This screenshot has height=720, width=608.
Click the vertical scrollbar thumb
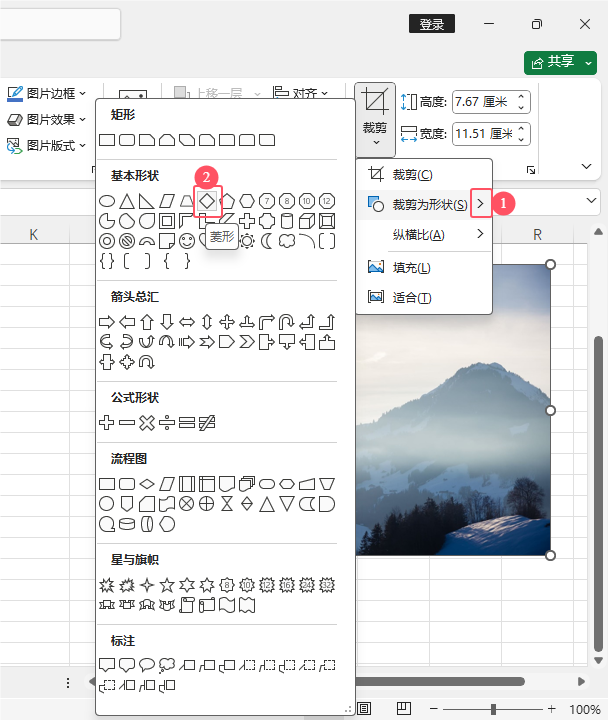tap(598, 494)
